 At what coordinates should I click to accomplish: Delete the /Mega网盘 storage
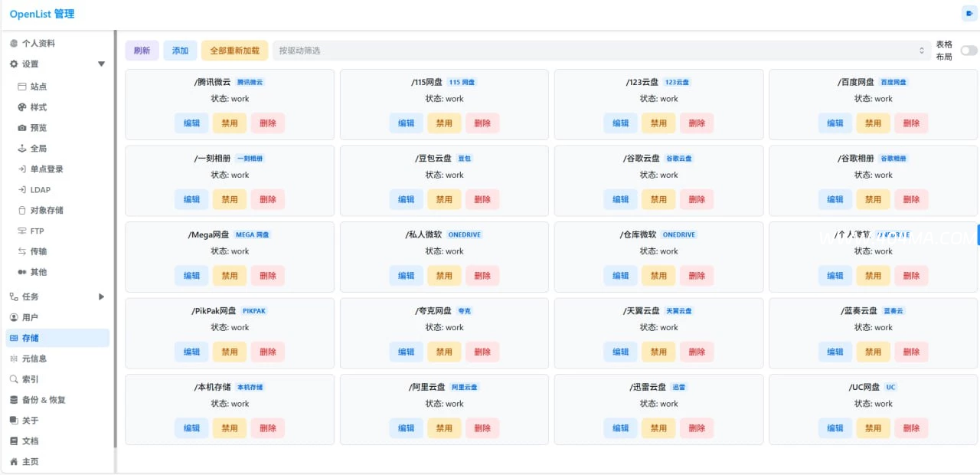click(268, 276)
